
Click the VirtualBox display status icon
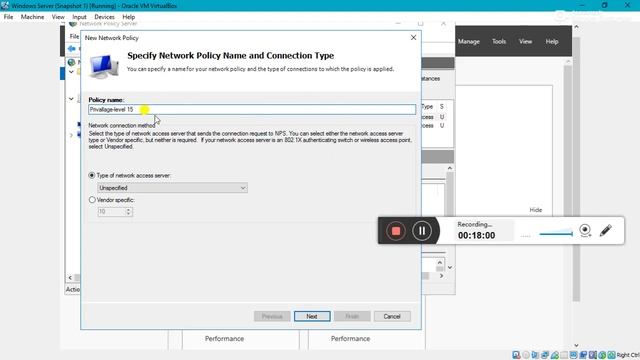pos(573,355)
